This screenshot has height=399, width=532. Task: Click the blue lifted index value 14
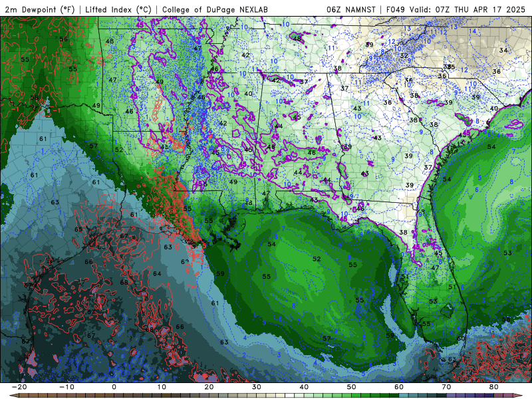[472, 31]
